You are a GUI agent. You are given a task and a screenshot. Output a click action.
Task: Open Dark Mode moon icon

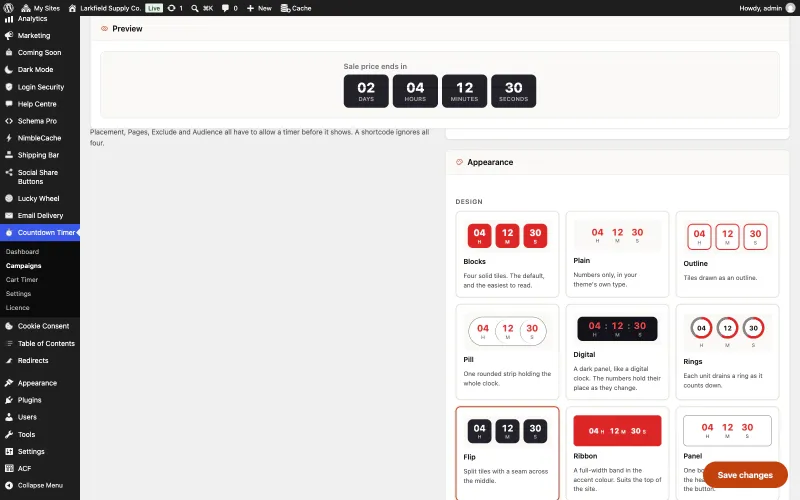coord(9,69)
